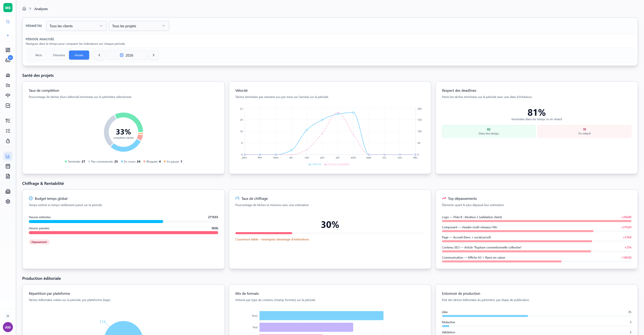Viewport: 644px width, 335px height.
Task: Open settings via the gear icon
Action: click(x=8, y=202)
